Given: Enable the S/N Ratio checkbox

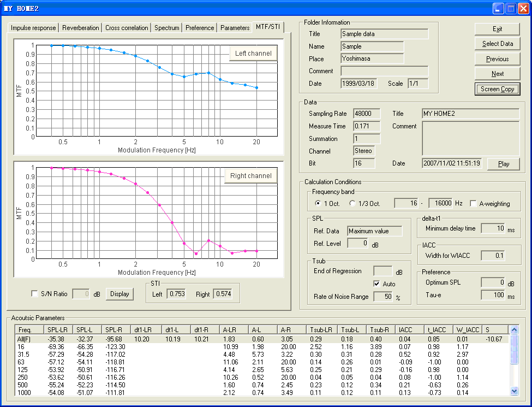Looking at the screenshot, I should click(x=34, y=293).
